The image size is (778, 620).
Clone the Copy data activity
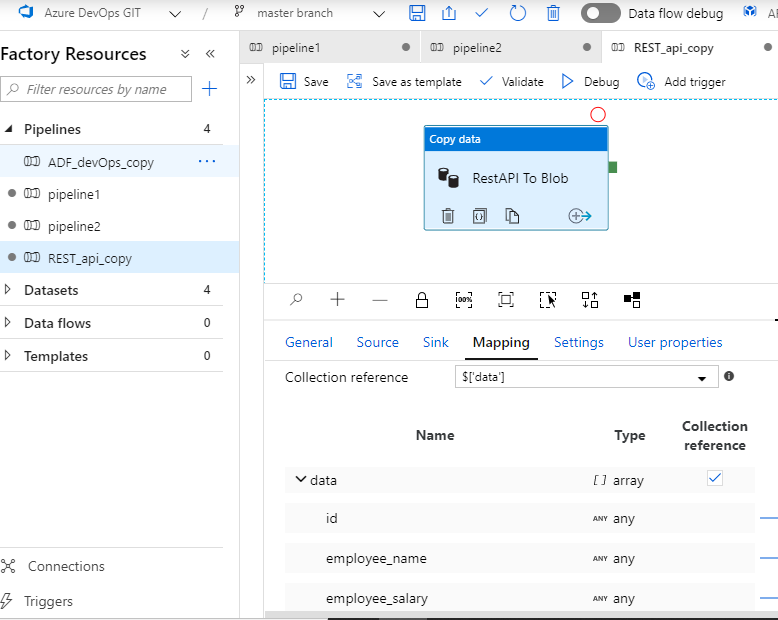coord(512,216)
